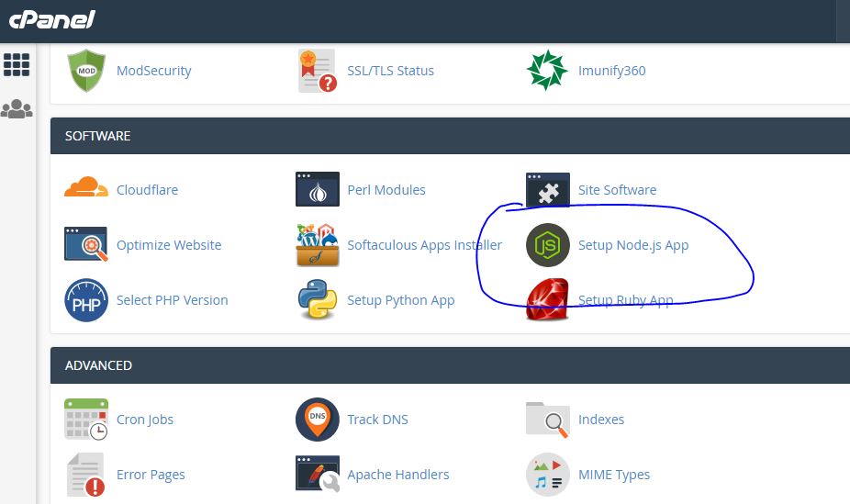The width and height of the screenshot is (850, 504).
Task: Open the ModSecurity link
Action: [x=154, y=71]
